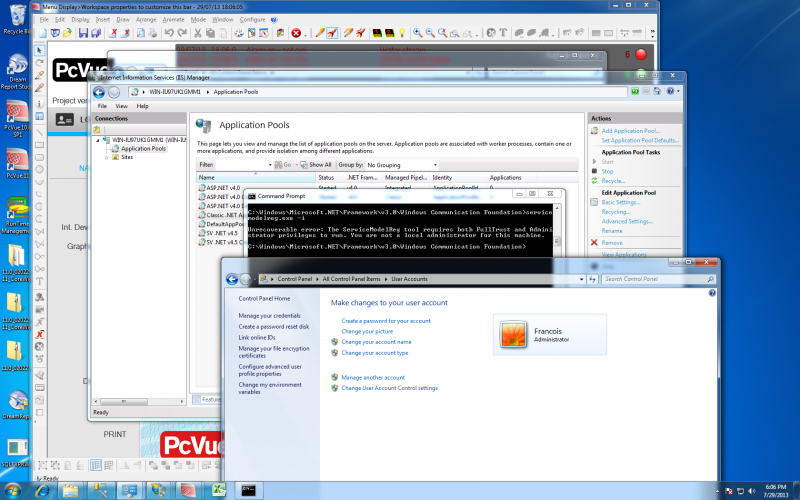Screen dimensions: 800x500
Task: Click the Francois account picture thumbnail
Action: click(x=513, y=335)
